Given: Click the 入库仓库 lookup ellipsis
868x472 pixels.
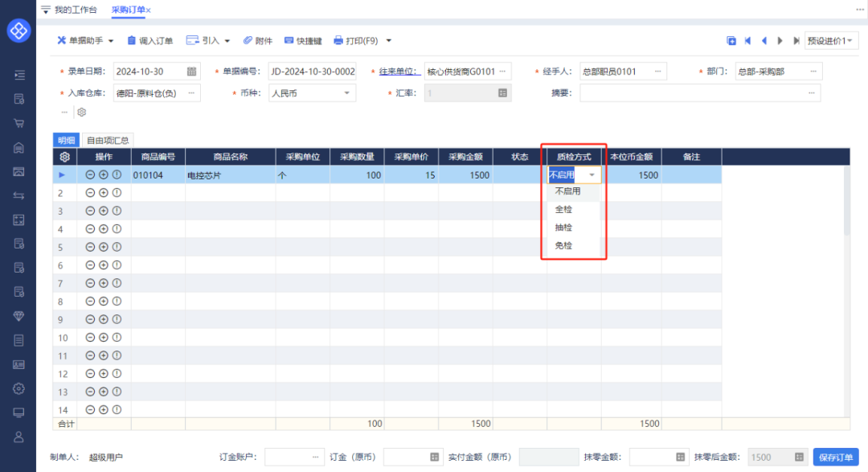Looking at the screenshot, I should pyautogui.click(x=191, y=93).
